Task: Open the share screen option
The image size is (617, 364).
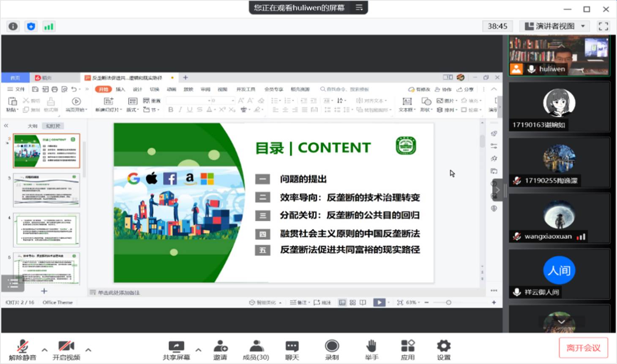Action: pos(176,350)
